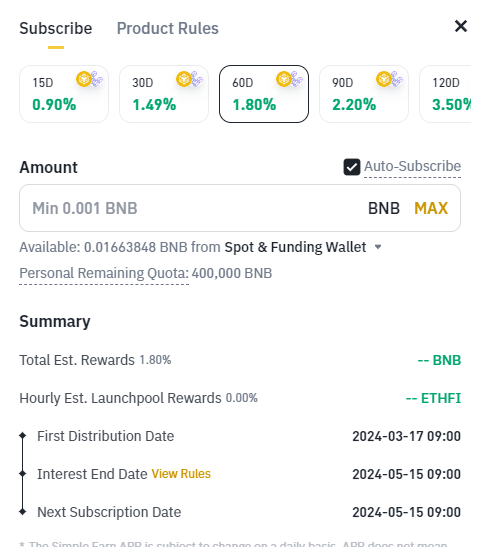
Task: Click the Personal Remaining Quota label
Action: (x=104, y=274)
